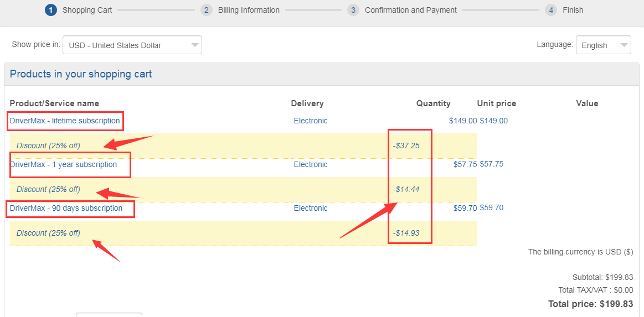This screenshot has width=644, height=317.
Task: Click the -$37.25 discount amount
Action: pos(406,145)
